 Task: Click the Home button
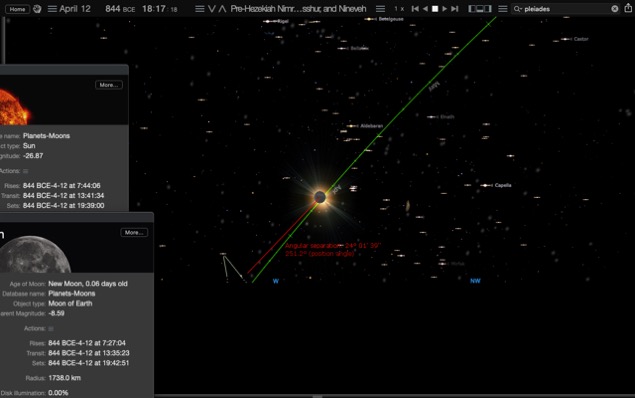pyautogui.click(x=17, y=9)
